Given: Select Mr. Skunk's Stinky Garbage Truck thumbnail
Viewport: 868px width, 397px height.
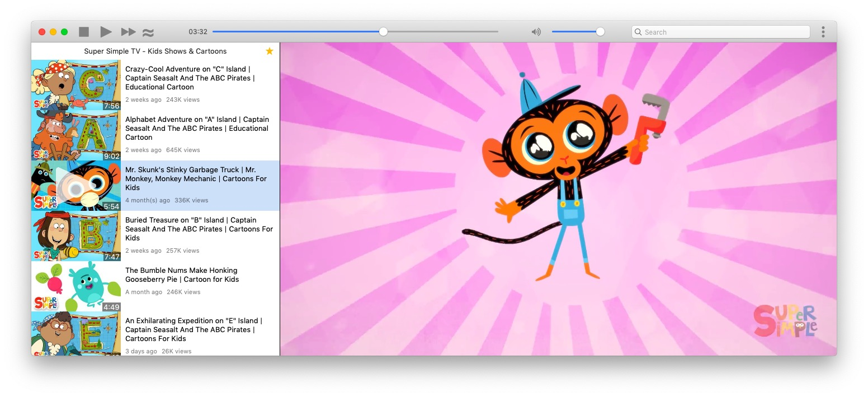Looking at the screenshot, I should [x=76, y=186].
